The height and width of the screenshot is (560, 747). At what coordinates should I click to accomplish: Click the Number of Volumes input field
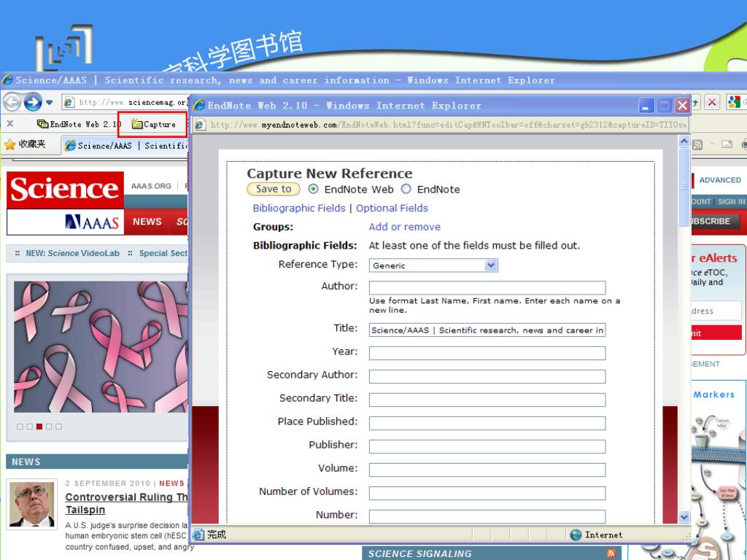point(487,493)
